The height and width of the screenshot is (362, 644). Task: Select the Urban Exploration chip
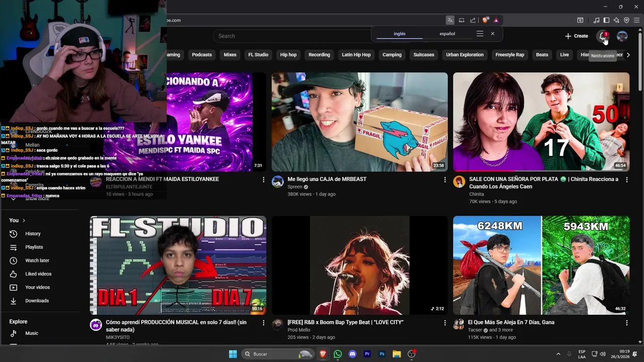pyautogui.click(x=465, y=55)
